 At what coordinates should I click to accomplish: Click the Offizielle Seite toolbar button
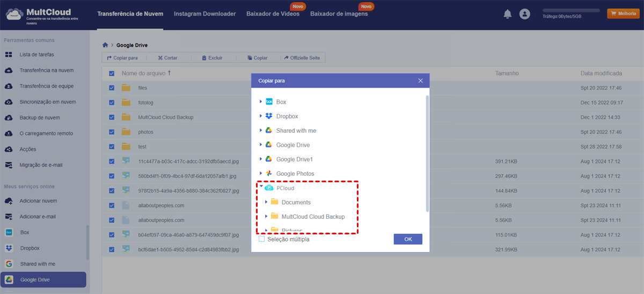point(302,58)
